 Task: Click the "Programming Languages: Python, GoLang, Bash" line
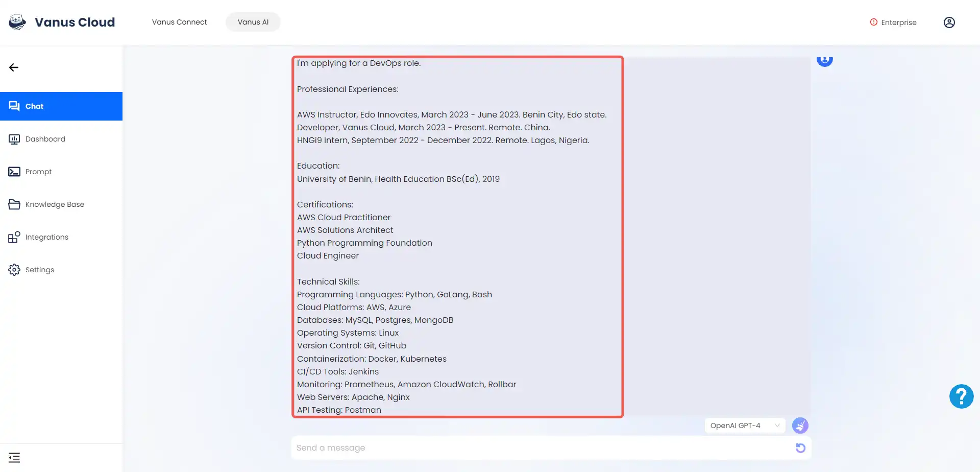[395, 294]
